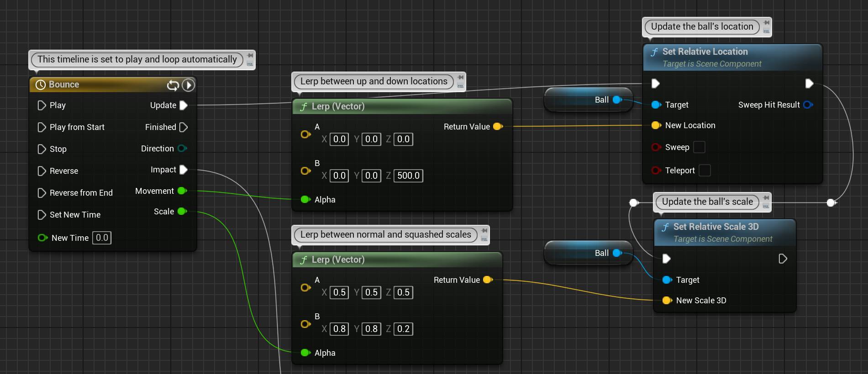Select the Set Relative Scale 3D node header
The width and height of the screenshot is (868, 374).
click(x=725, y=233)
